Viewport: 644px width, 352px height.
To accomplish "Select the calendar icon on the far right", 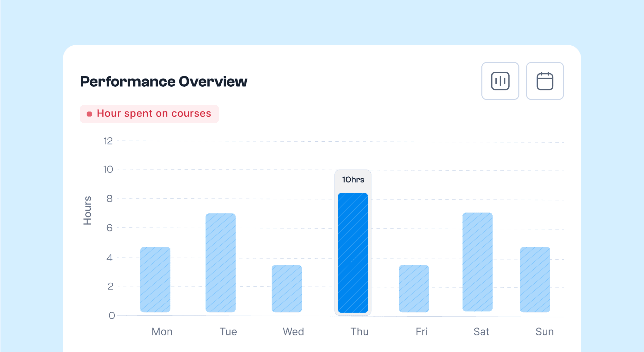I will pyautogui.click(x=545, y=81).
